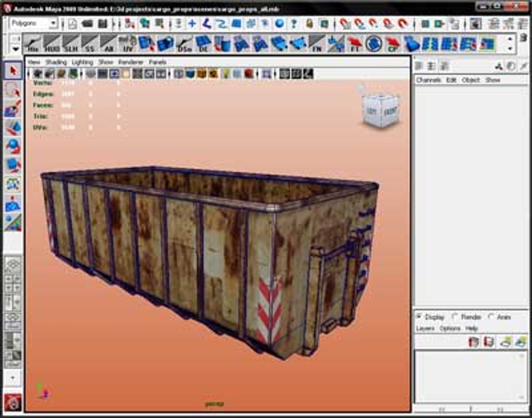The height and width of the screenshot is (418, 532).
Task: Save the scene with the disk icon
Action: 102,24
